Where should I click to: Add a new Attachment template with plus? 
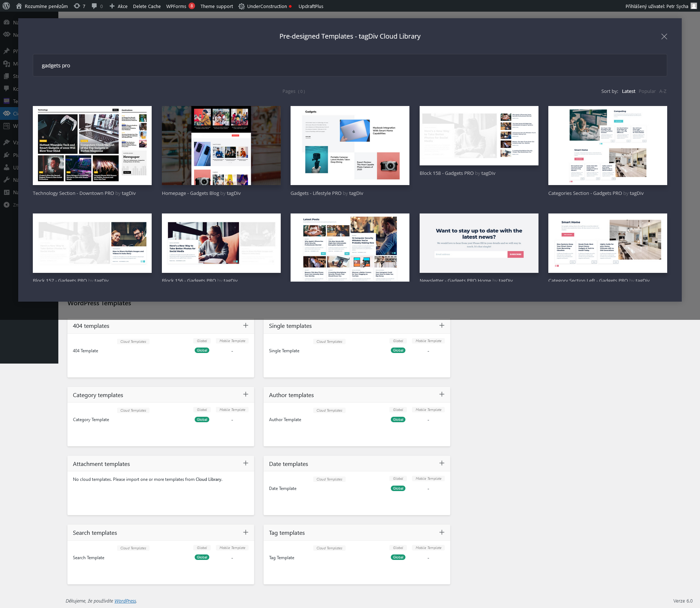(246, 463)
